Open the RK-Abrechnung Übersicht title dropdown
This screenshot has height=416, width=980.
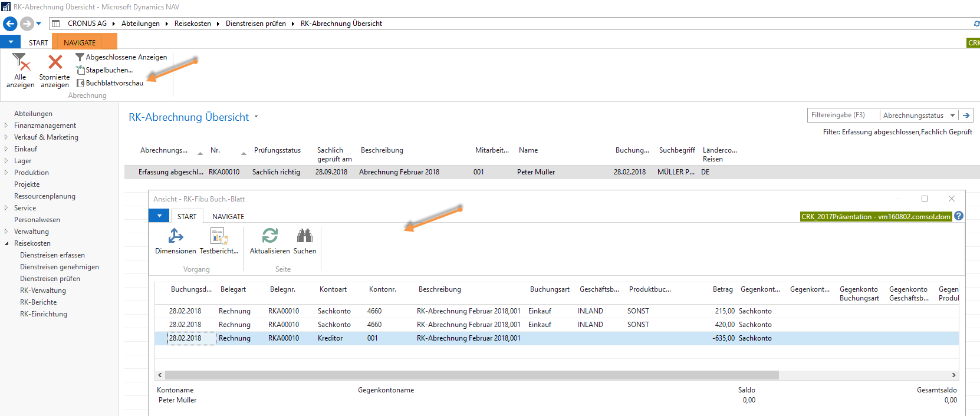[x=256, y=117]
